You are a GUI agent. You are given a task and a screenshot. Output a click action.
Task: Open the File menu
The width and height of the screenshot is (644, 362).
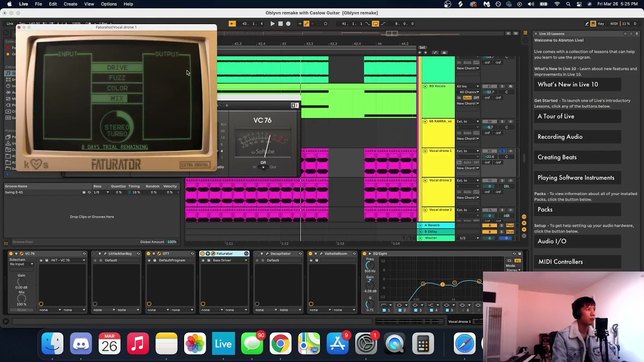38,4
